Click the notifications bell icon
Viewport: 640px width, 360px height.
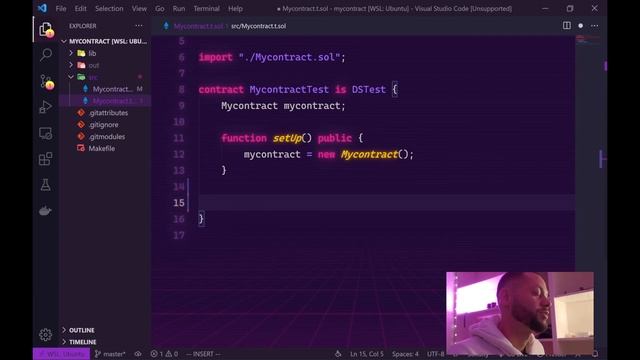(595, 354)
